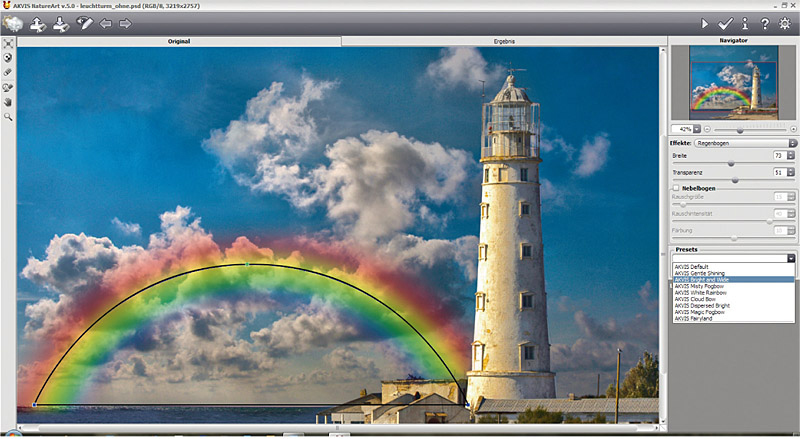Enable the Nebelbogen checkbox
Screen dimensions: 800x439
coord(676,188)
